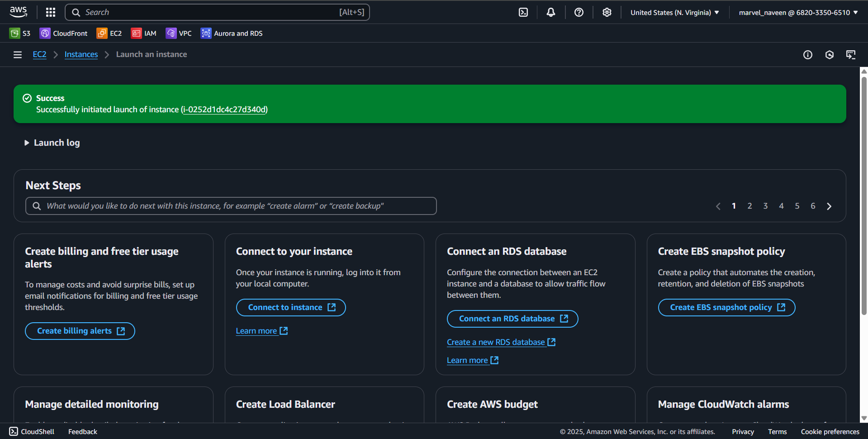
Task: Select page 2 of Next Steps
Action: [749, 206]
